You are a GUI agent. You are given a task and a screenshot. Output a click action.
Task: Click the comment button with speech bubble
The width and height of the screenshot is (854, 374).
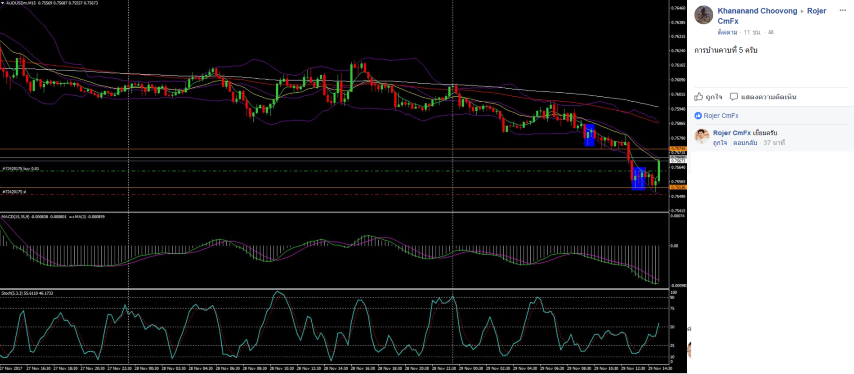(x=763, y=97)
